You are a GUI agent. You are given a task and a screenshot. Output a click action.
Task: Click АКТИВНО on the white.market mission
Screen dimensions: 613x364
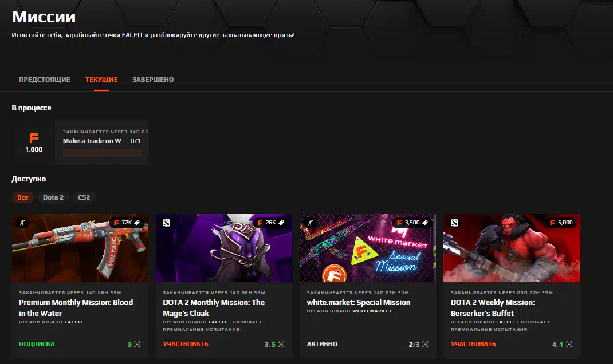coord(322,344)
